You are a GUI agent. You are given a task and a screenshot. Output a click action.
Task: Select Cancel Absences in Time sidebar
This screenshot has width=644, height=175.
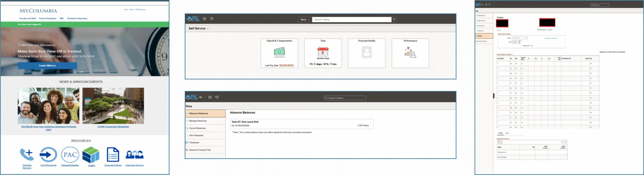click(x=205, y=128)
